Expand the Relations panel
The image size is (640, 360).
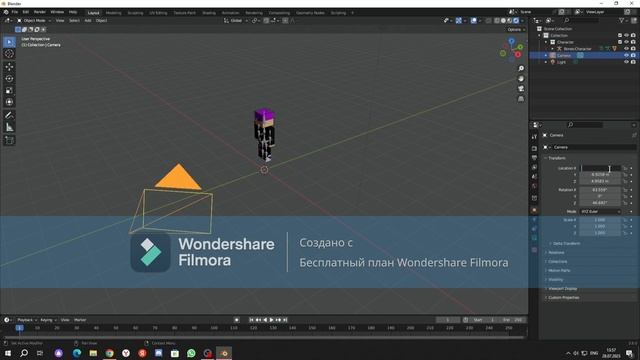coord(555,252)
